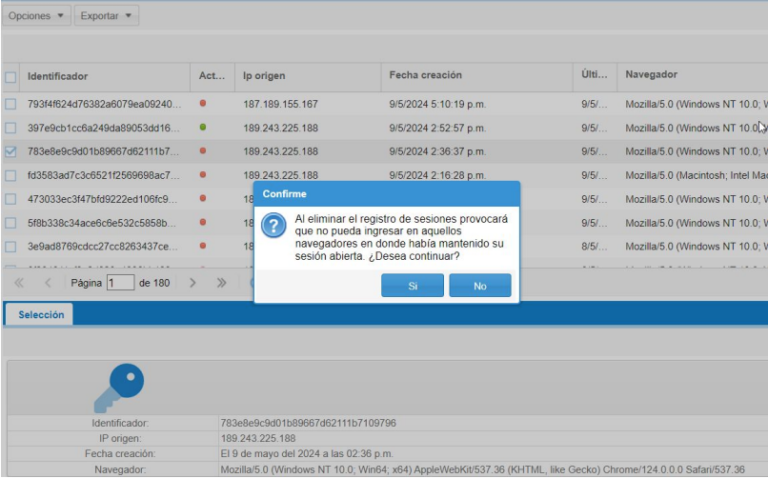The width and height of the screenshot is (768, 478).
Task: Click red status dot of first row
Action: point(203,103)
